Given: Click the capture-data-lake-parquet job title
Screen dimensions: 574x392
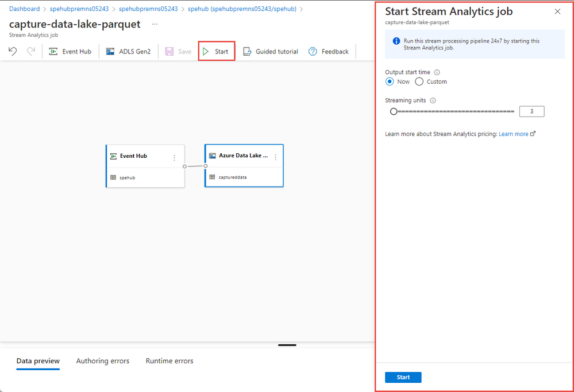Looking at the screenshot, I should pyautogui.click(x=75, y=24).
